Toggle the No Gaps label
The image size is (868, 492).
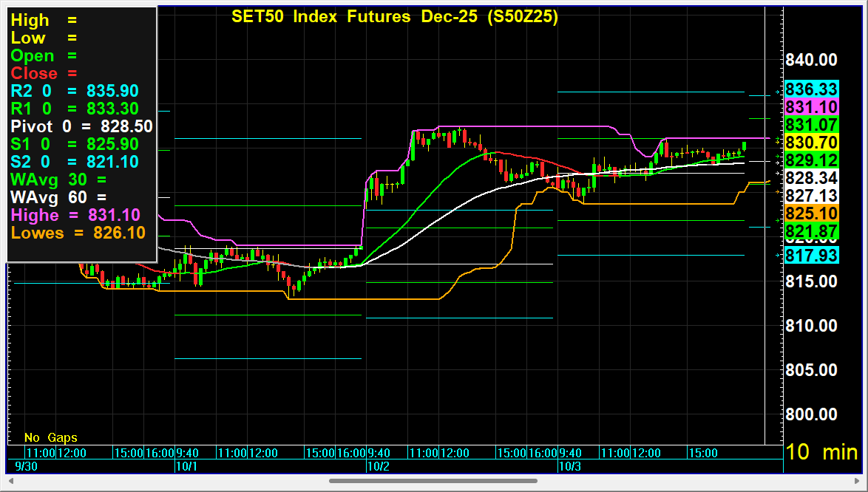tap(50, 437)
